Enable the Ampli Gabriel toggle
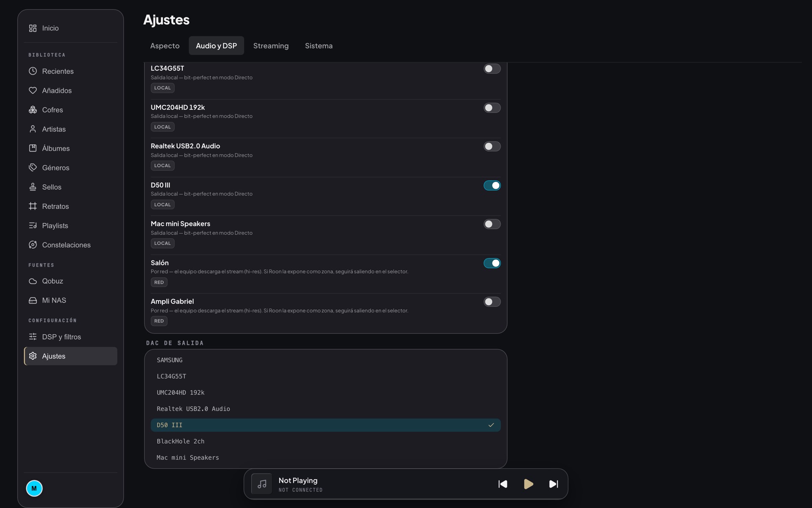 [x=492, y=302]
